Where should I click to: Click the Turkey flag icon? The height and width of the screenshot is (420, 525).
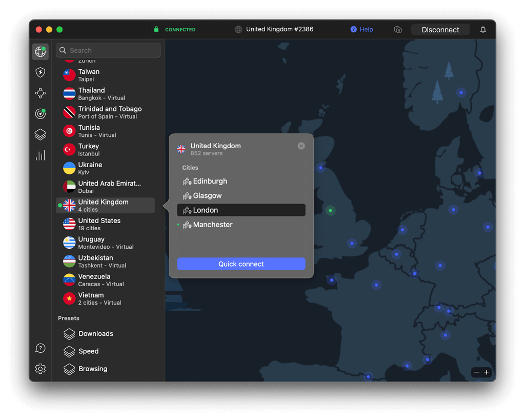tap(69, 150)
